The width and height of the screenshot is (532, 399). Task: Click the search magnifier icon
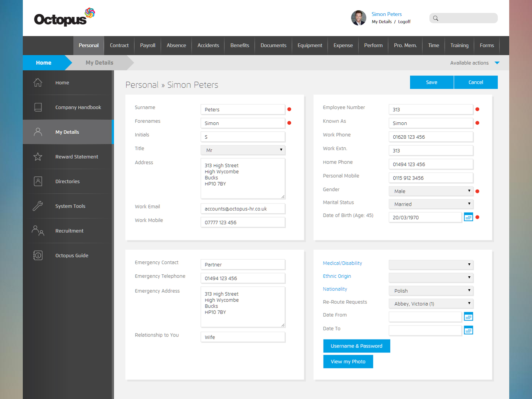pyautogui.click(x=436, y=18)
